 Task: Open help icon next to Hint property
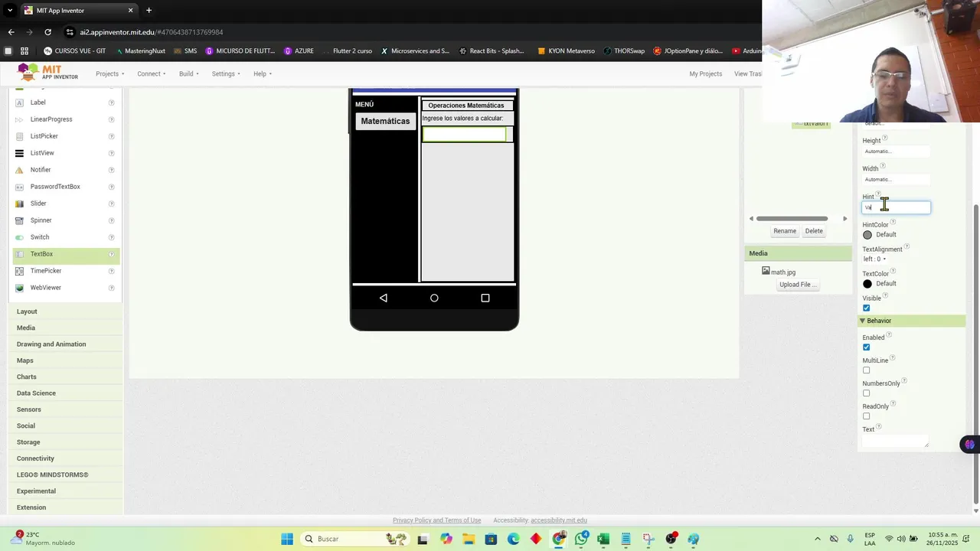point(878,194)
